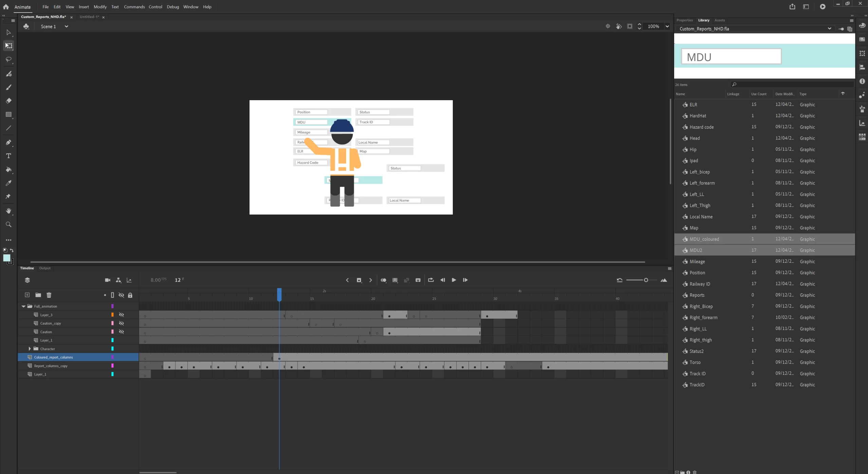This screenshot has width=868, height=474.
Task: Collapse the Full_animation layer folder
Action: (23, 306)
